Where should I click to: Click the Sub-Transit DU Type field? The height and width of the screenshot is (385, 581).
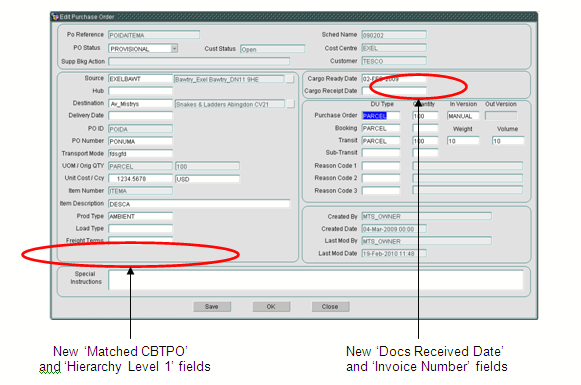[381, 153]
